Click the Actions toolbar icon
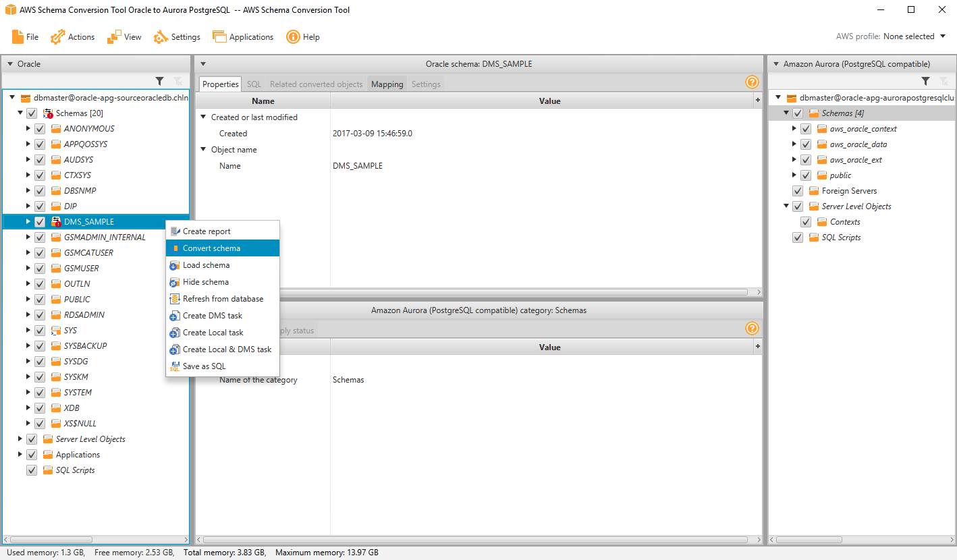 coord(58,37)
